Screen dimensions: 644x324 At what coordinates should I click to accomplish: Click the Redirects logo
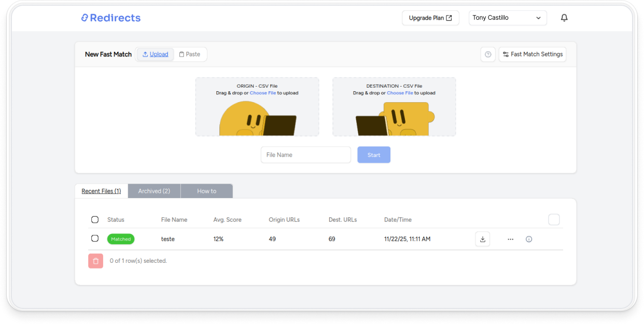tap(110, 18)
